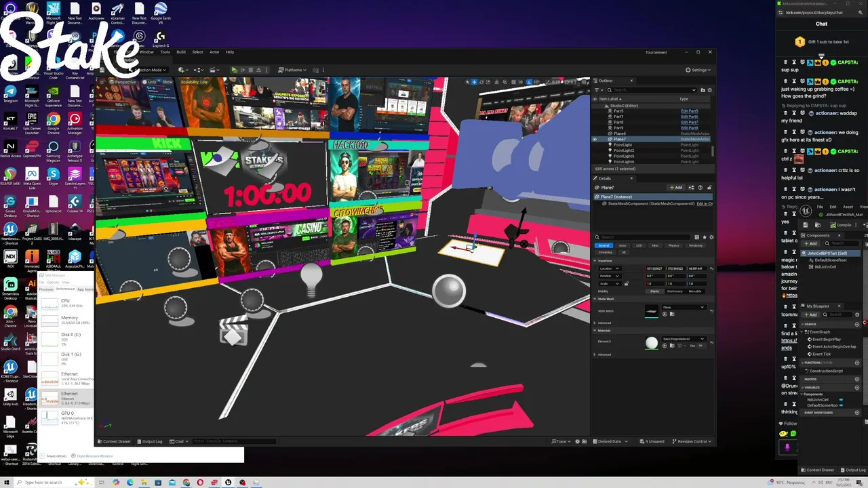Open the play options three-dot menu
Screen dimensions: 868x488
[267, 70]
